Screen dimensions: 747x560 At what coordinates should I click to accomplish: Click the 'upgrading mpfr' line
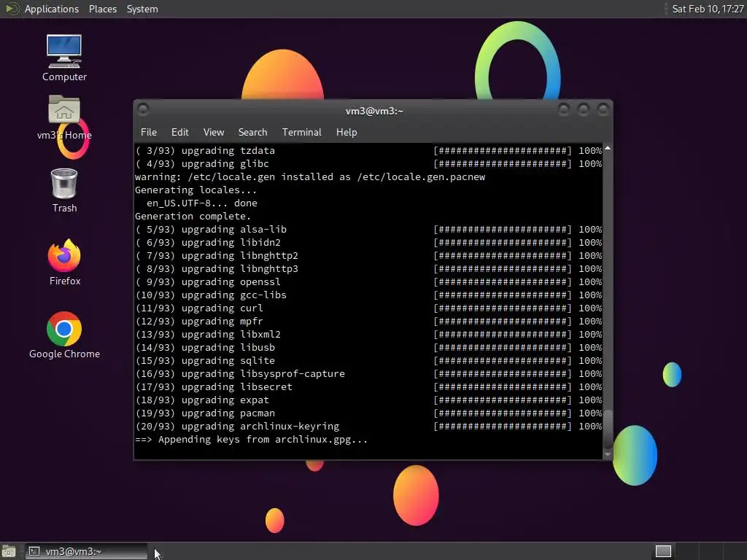[368, 322]
